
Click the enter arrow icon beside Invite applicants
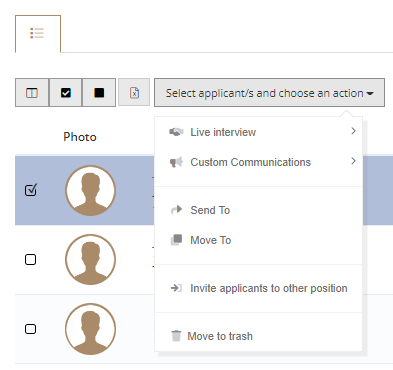click(x=176, y=288)
